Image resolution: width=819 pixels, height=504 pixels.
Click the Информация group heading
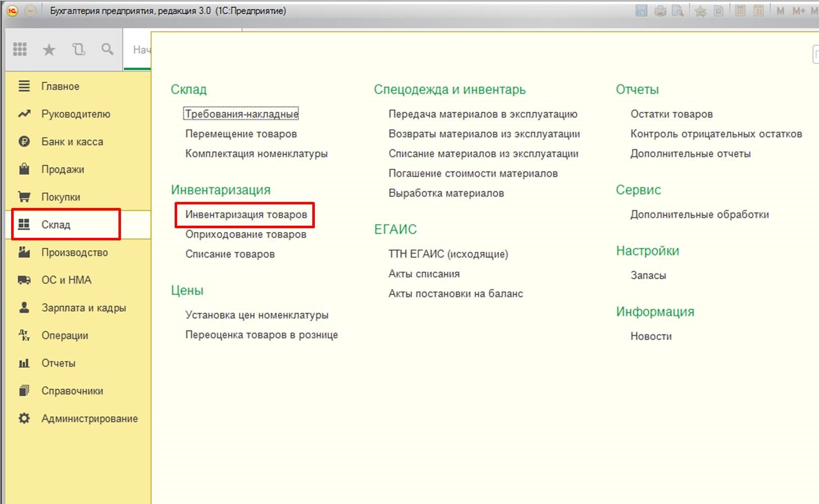[655, 312]
